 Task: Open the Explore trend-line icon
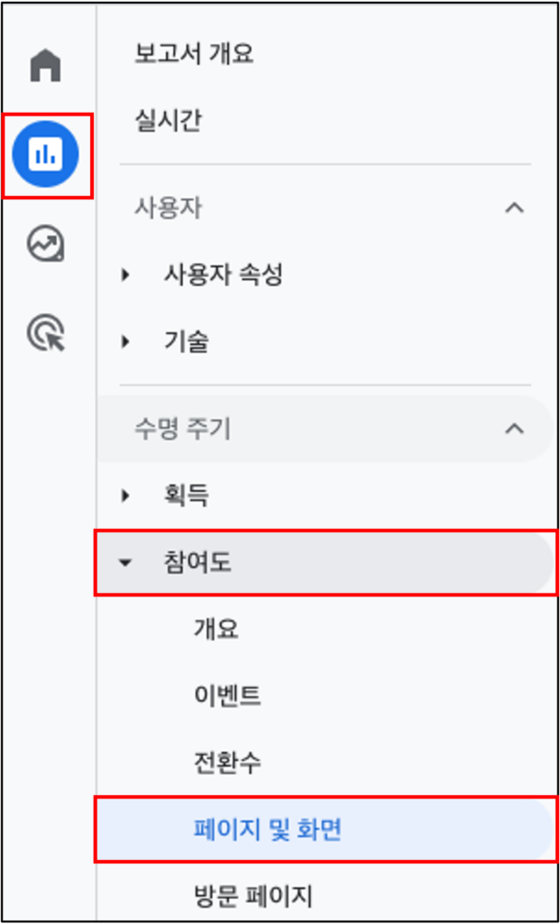(x=45, y=244)
